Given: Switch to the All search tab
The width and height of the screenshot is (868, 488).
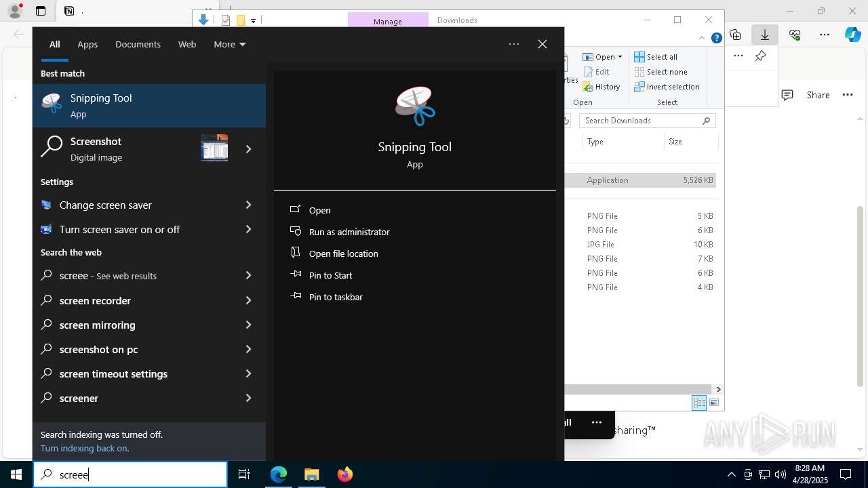Looking at the screenshot, I should [x=54, y=44].
